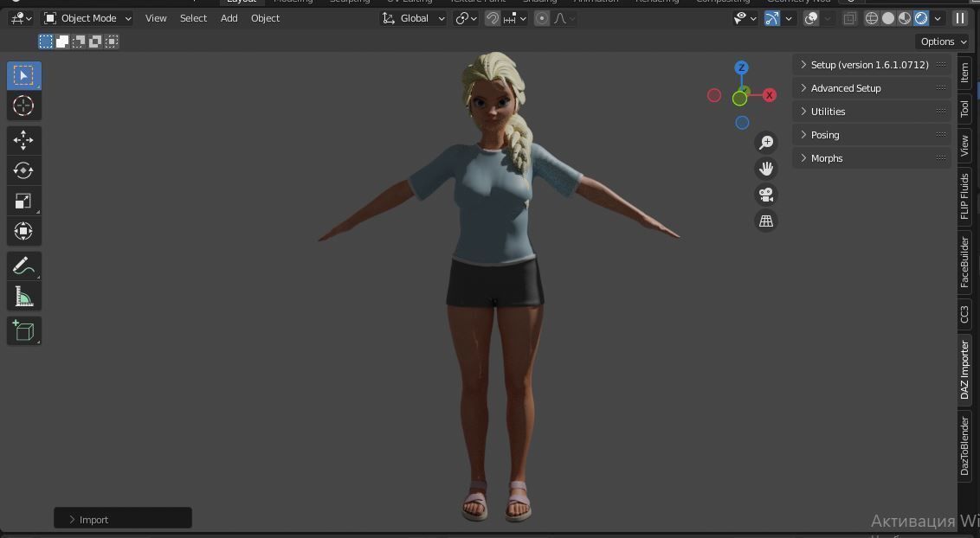Switch to Solid viewport shading

(887, 19)
